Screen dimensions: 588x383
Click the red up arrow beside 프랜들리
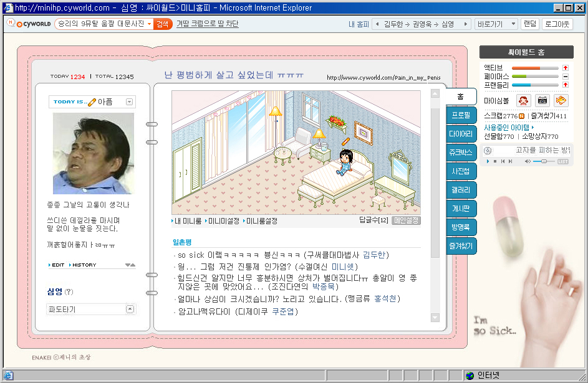click(x=565, y=85)
